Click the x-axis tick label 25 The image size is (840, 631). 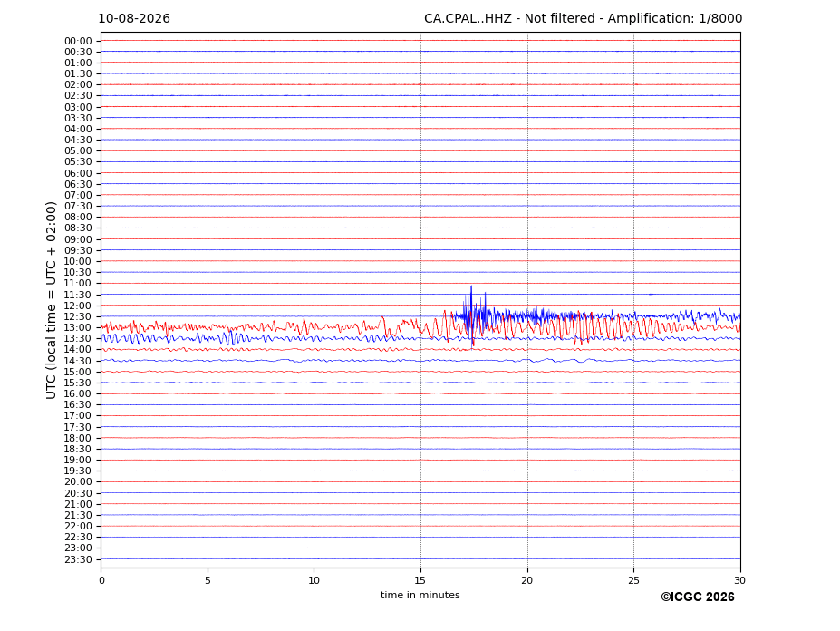pos(633,580)
